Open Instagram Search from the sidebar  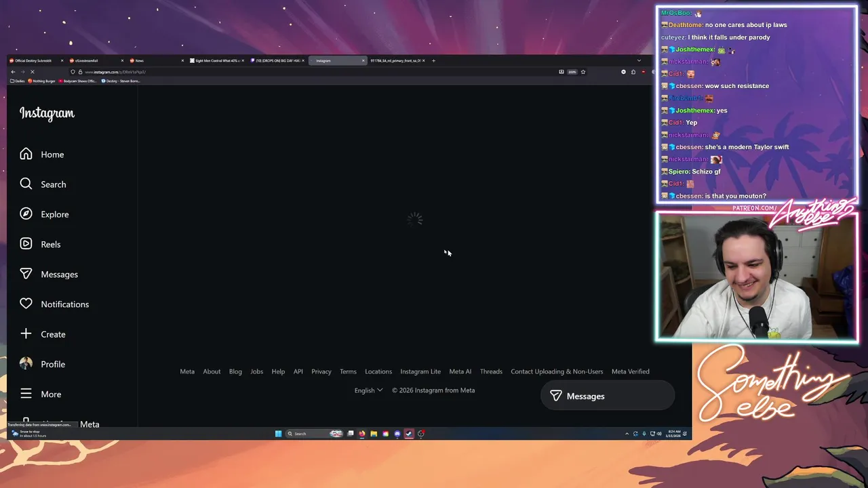(43, 184)
